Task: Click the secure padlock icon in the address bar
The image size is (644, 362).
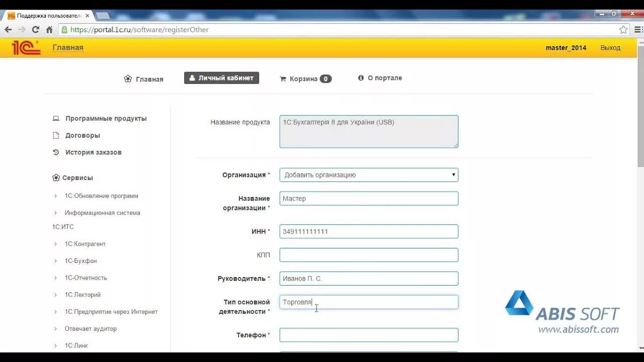Action: (64, 30)
